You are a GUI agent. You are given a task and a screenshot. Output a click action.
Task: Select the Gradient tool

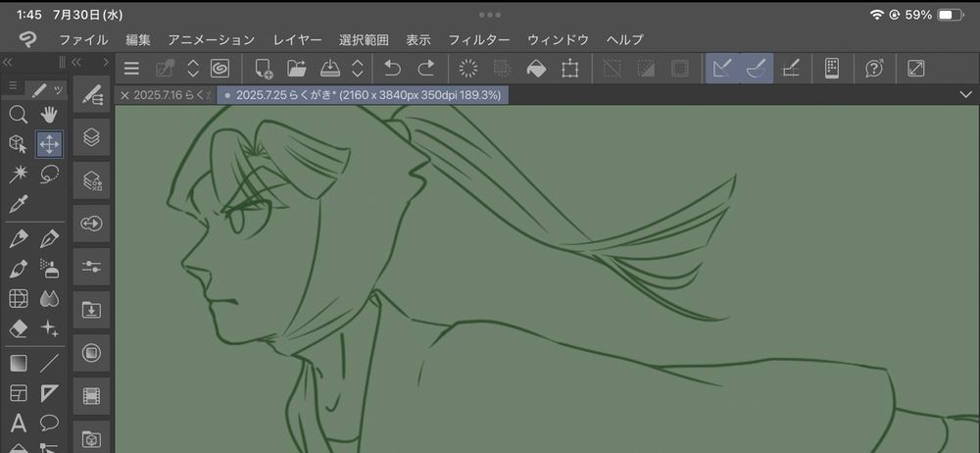19,364
